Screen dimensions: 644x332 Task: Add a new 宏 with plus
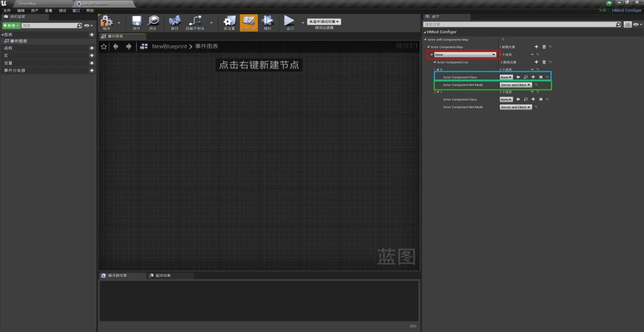point(92,55)
